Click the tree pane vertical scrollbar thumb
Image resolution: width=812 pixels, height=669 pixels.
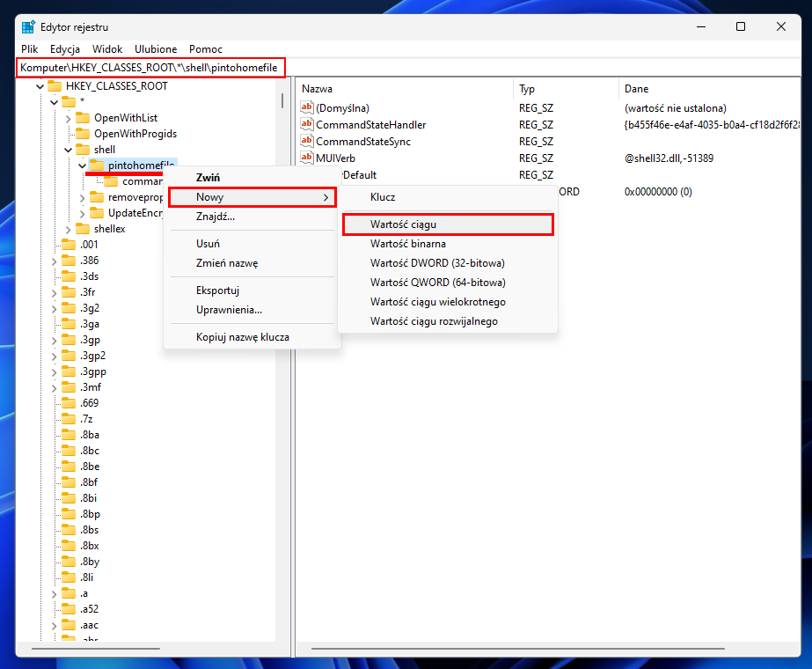pos(282,100)
